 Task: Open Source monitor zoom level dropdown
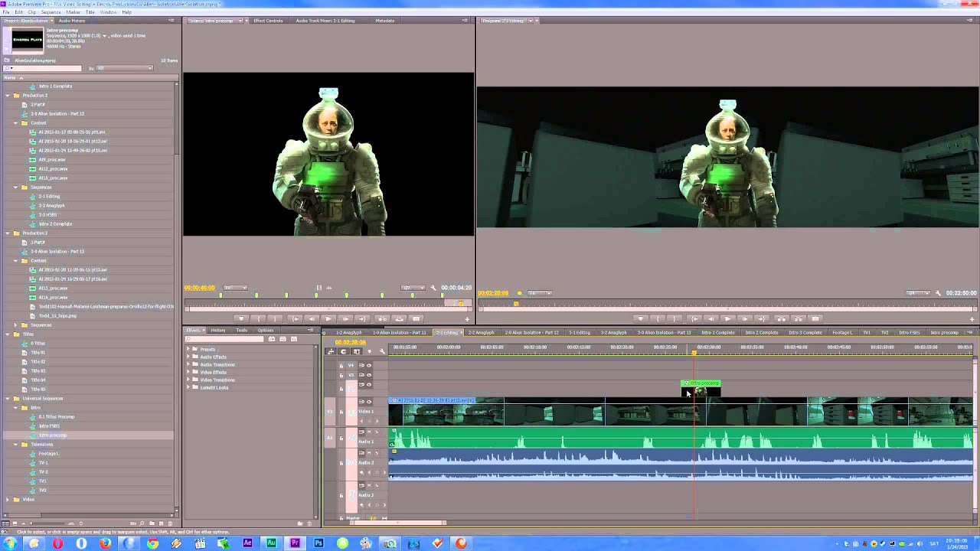pyautogui.click(x=234, y=288)
